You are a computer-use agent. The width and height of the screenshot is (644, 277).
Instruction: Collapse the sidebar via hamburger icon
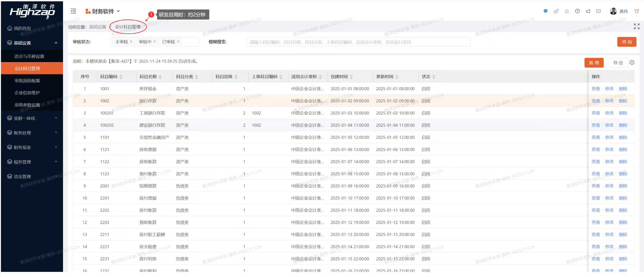click(x=73, y=11)
